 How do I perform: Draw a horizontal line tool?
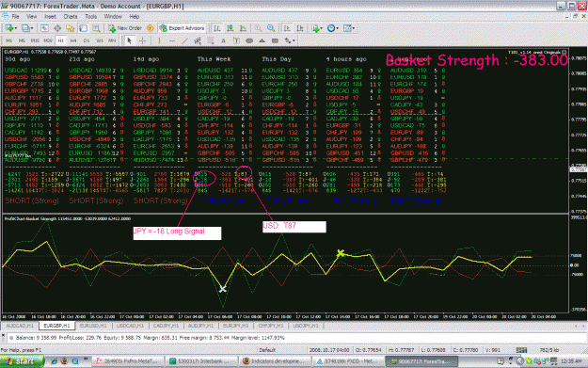coord(172,40)
